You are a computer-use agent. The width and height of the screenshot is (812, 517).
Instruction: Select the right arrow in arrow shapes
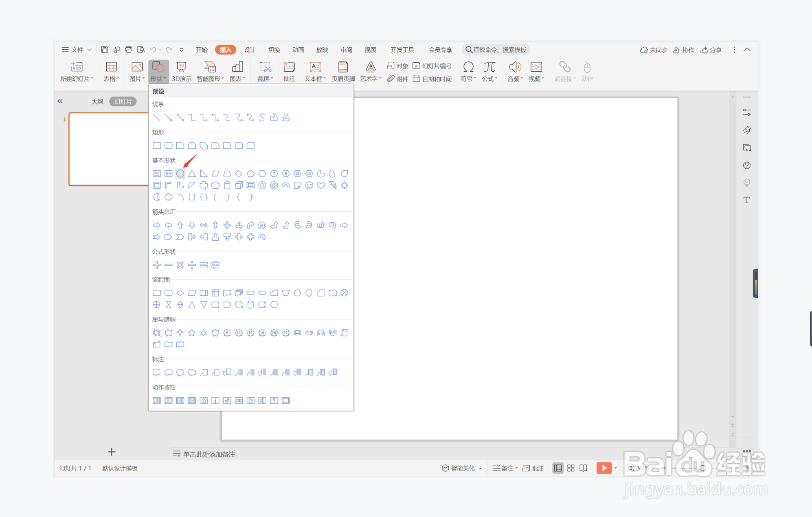pyautogui.click(x=156, y=225)
